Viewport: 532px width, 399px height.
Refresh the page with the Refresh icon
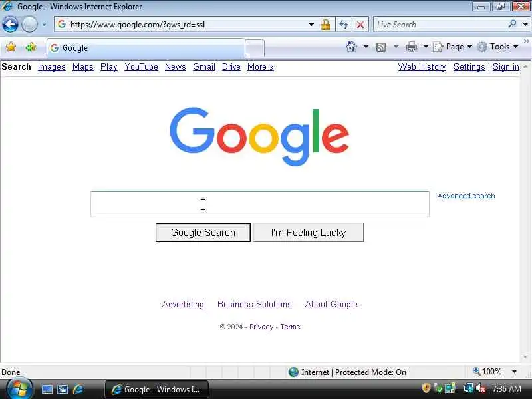tap(344, 25)
